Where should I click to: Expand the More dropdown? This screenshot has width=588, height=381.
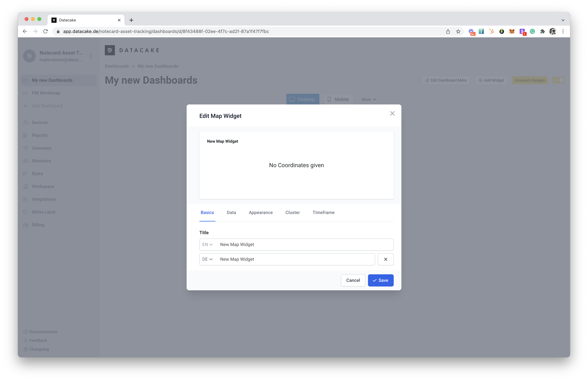(x=369, y=99)
